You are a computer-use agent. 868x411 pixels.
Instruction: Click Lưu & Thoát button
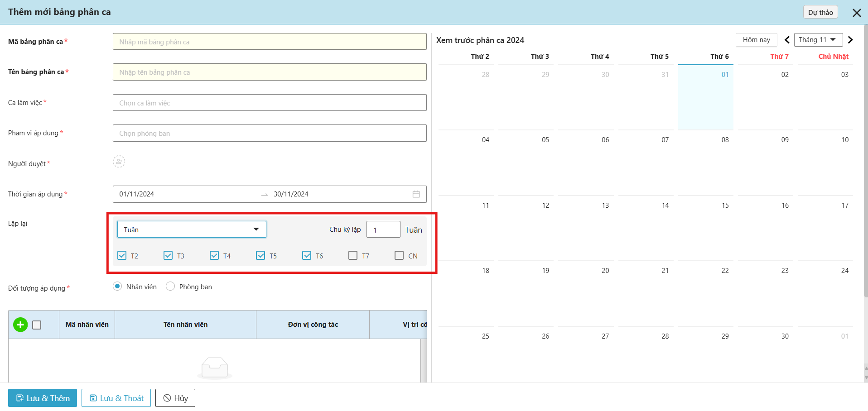[x=116, y=398]
